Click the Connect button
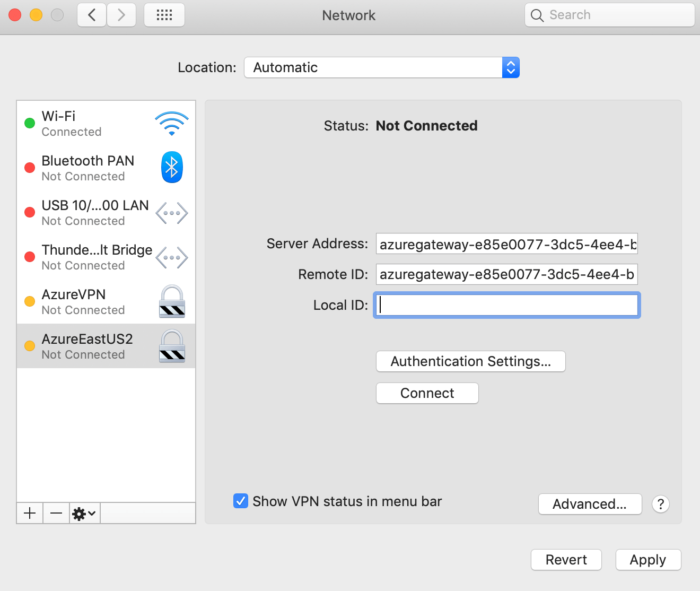700x591 pixels. pos(427,393)
